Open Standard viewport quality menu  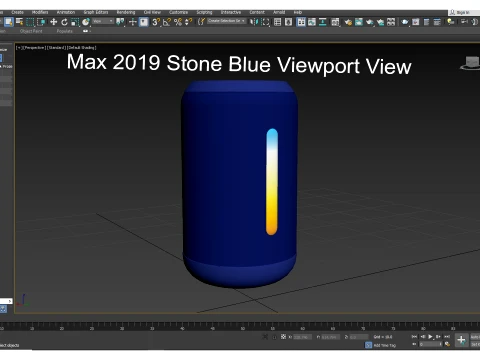pyautogui.click(x=56, y=48)
